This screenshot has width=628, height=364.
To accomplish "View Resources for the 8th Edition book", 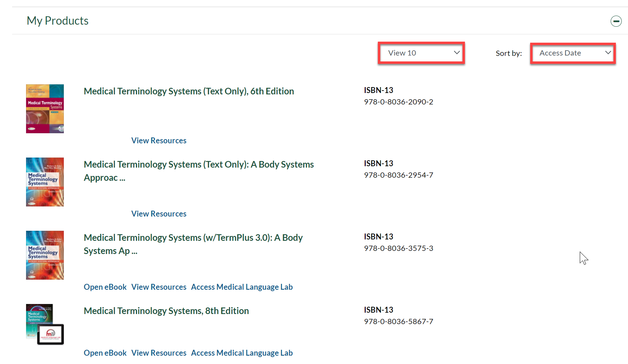I will click(159, 353).
